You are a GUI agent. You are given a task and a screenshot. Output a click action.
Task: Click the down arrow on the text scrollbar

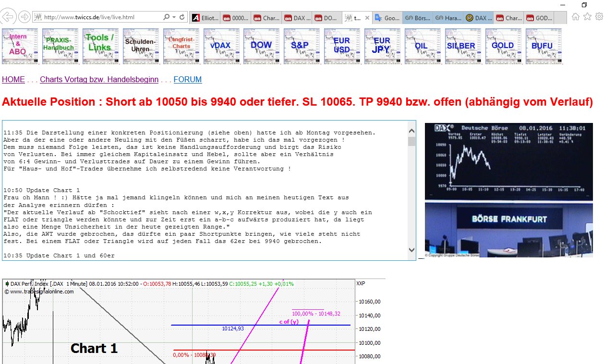click(411, 250)
